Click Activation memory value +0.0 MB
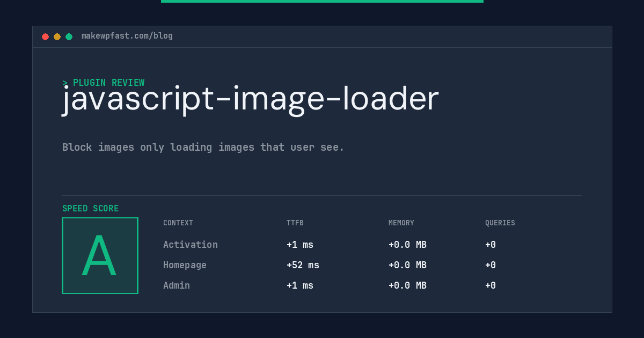This screenshot has height=338, width=644. click(x=407, y=245)
